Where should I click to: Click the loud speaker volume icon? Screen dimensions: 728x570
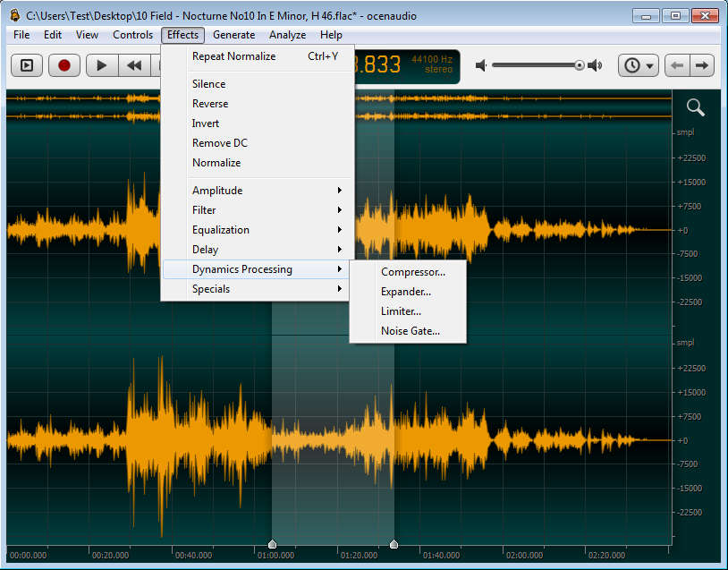[596, 65]
